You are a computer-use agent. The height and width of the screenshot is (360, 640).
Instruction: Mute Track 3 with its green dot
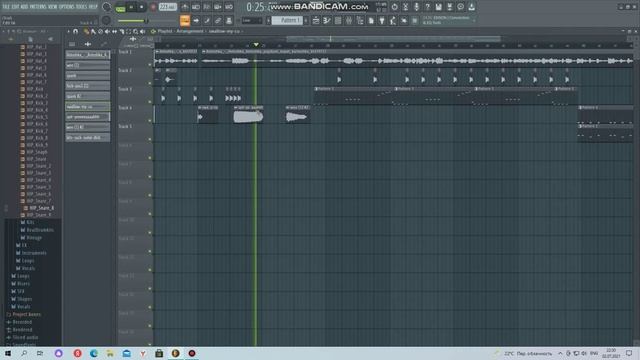point(150,102)
